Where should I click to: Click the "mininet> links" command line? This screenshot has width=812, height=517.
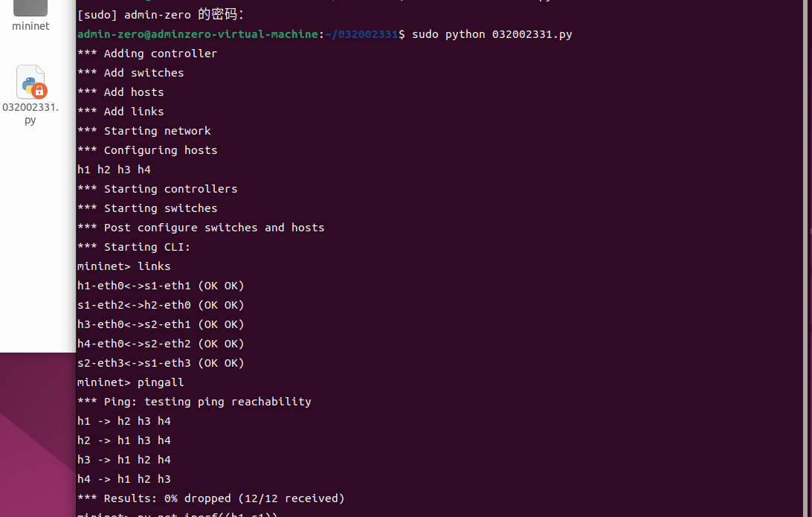[124, 266]
